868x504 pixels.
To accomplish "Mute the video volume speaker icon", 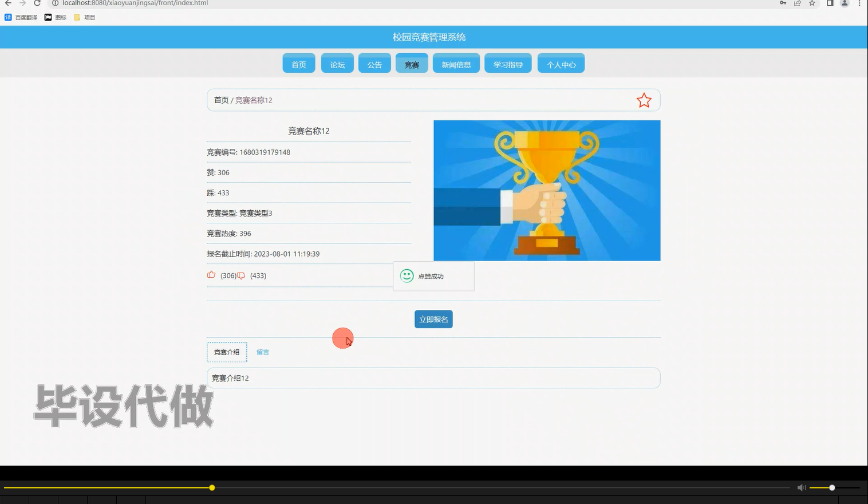I will pos(801,487).
